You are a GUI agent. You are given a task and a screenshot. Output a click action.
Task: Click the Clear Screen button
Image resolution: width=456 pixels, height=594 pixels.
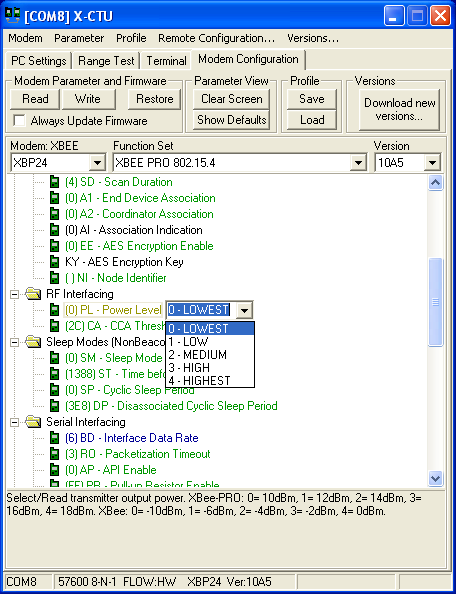231,99
